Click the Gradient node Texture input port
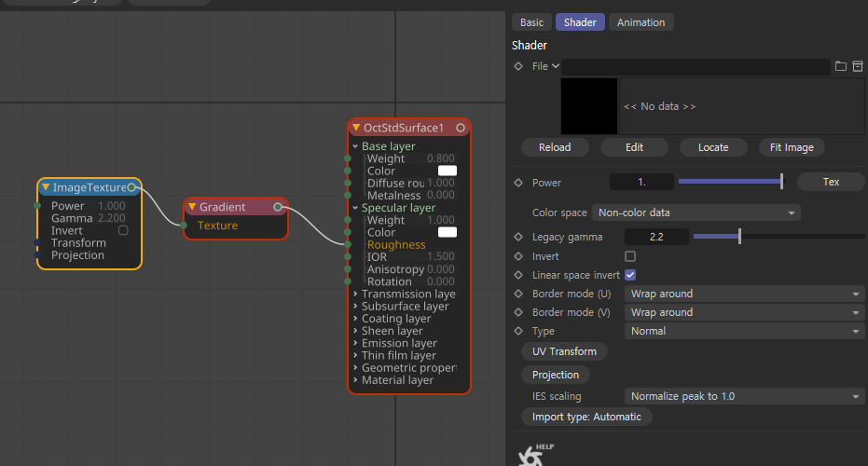This screenshot has height=466, width=868. pyautogui.click(x=184, y=226)
